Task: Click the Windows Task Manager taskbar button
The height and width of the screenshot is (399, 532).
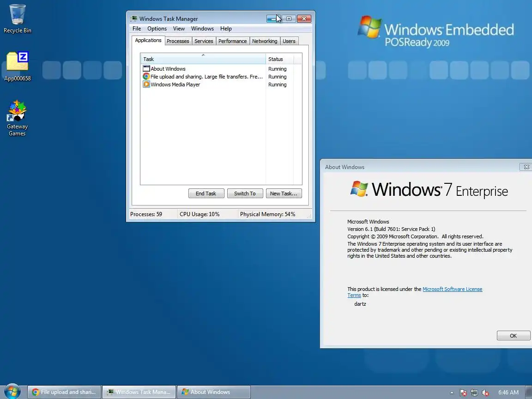Action: [x=139, y=392]
